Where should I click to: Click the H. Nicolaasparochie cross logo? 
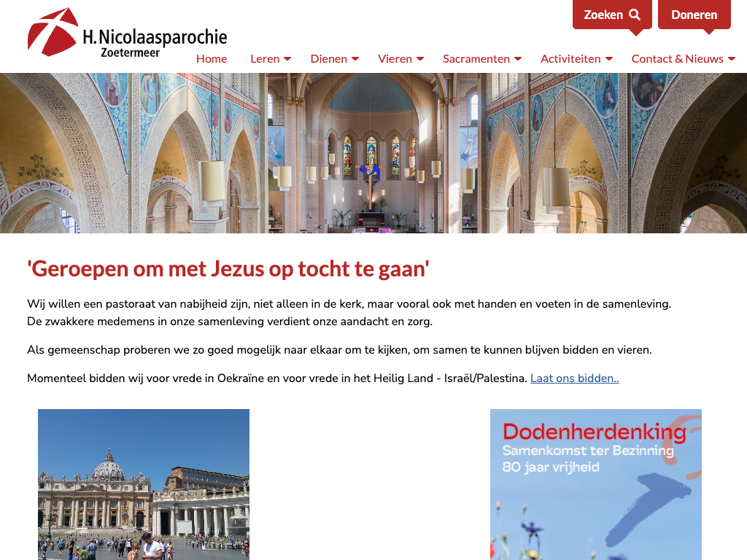tap(53, 32)
